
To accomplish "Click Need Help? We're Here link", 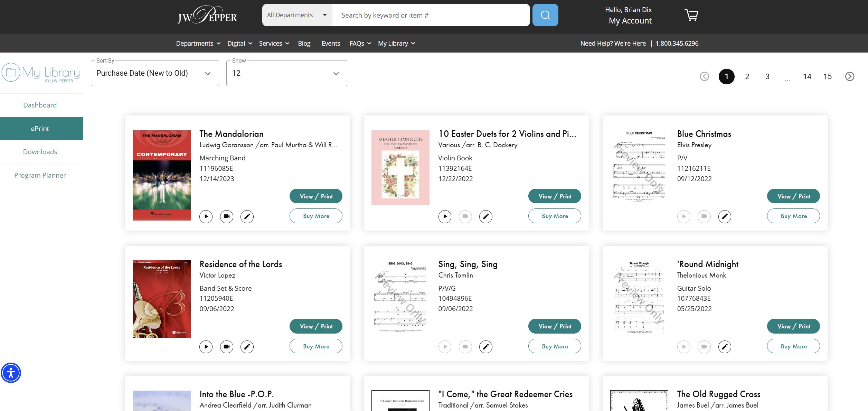I will pos(613,43).
